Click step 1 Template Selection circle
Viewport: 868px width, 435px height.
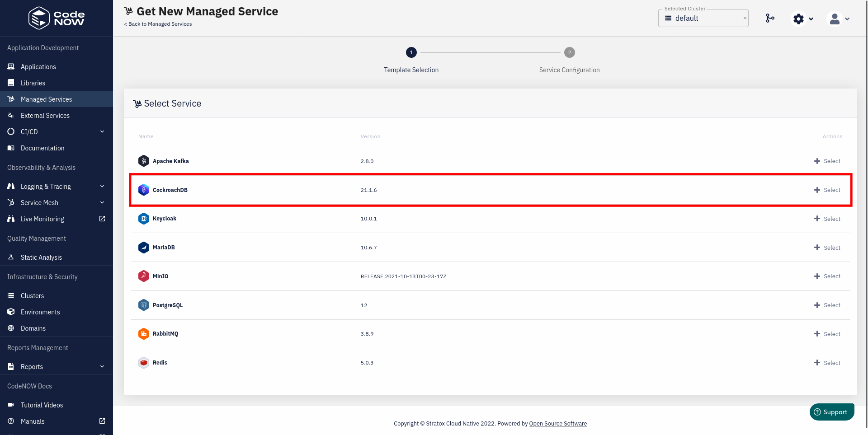pyautogui.click(x=411, y=52)
